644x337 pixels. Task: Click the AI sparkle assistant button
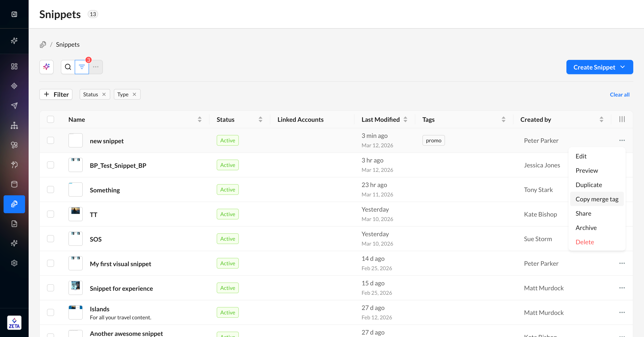tap(47, 67)
